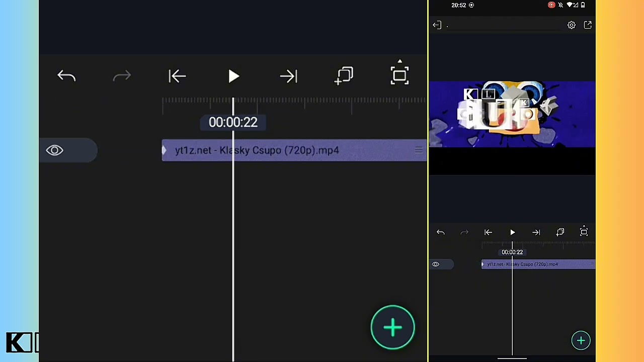Toggle the small eye icon on phone screen
The height and width of the screenshot is (362, 644).
[436, 264]
